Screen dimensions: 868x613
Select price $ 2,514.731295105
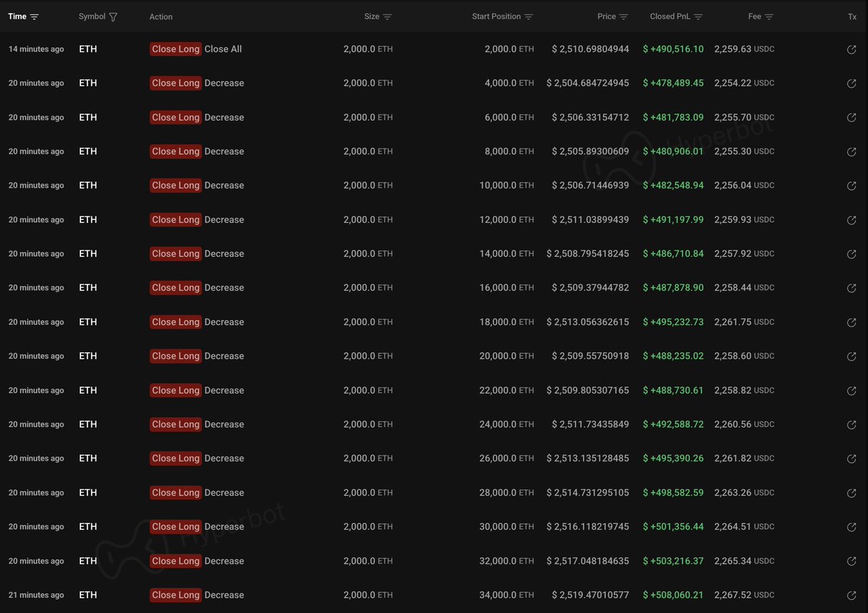point(588,493)
